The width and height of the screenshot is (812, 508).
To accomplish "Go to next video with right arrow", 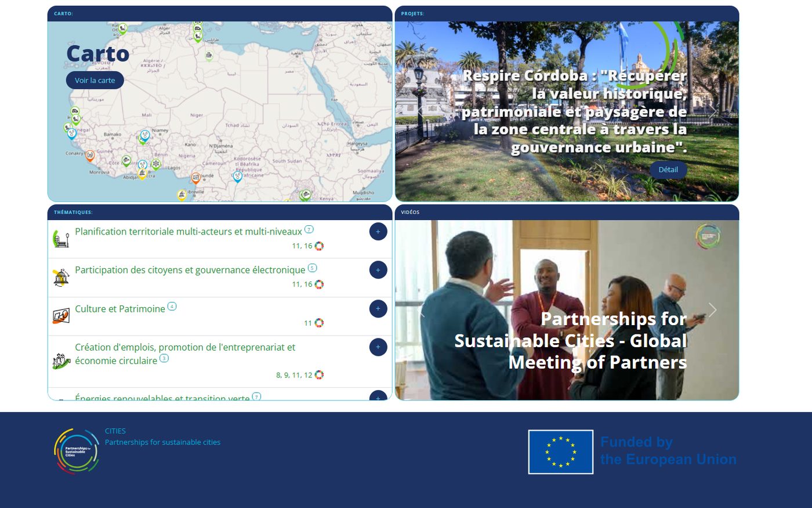I will click(x=712, y=310).
